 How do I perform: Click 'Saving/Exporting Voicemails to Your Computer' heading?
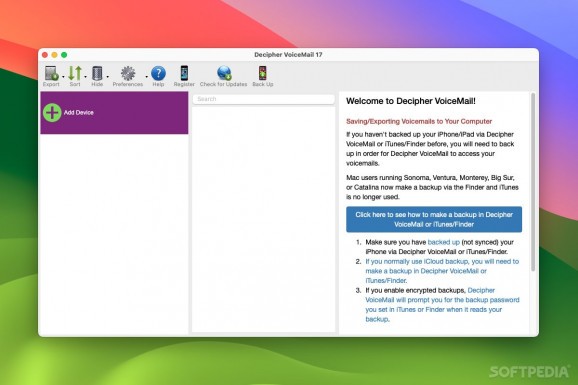click(x=419, y=121)
